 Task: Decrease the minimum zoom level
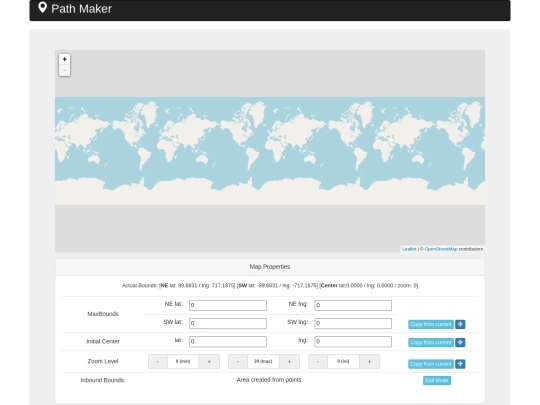point(158,362)
